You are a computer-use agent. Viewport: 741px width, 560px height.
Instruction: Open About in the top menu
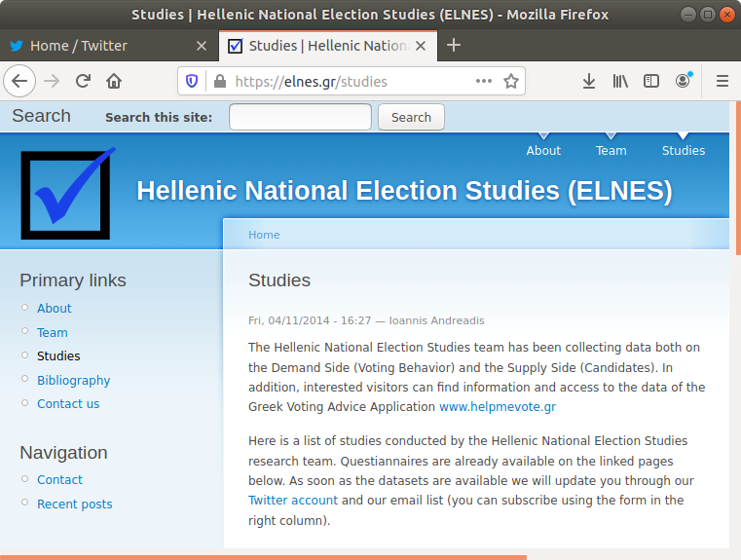tap(543, 150)
